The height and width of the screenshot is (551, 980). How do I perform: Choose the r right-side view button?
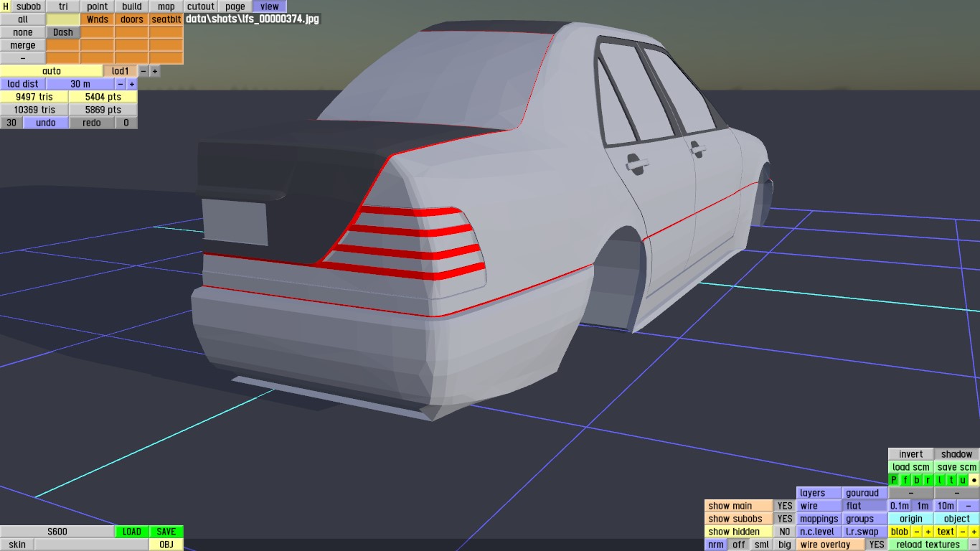click(928, 480)
